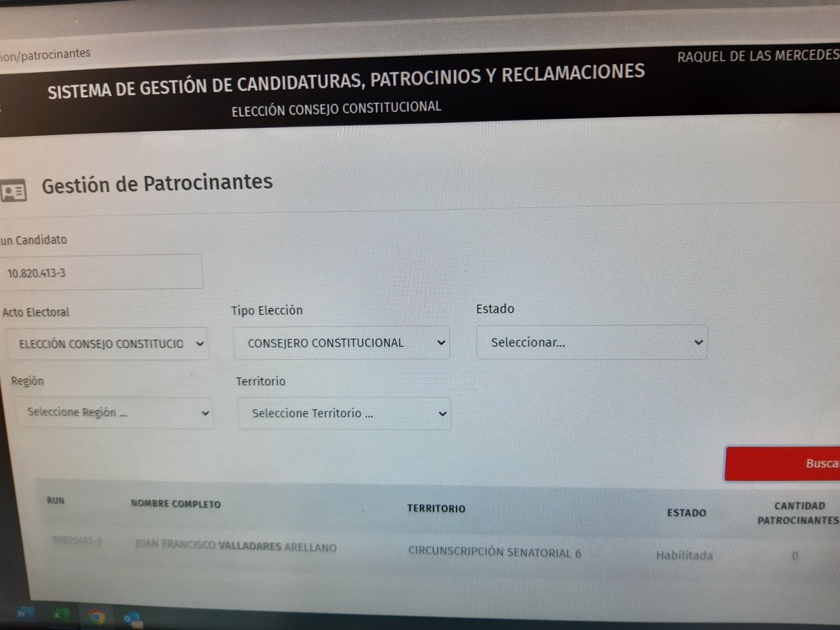Click CIRCUNSCRIPCIÓN SENATORIAL 6 territory link

(x=495, y=552)
